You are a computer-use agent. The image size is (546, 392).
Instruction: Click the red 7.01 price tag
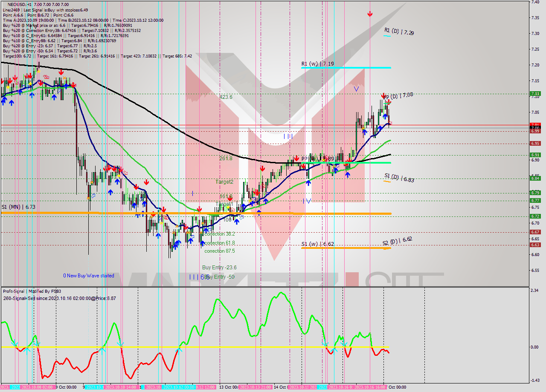pyautogui.click(x=535, y=125)
